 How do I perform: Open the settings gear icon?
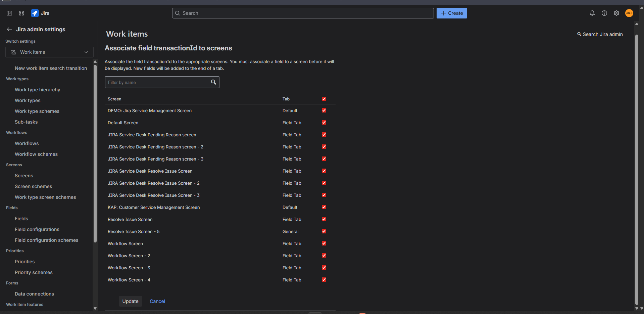[616, 13]
